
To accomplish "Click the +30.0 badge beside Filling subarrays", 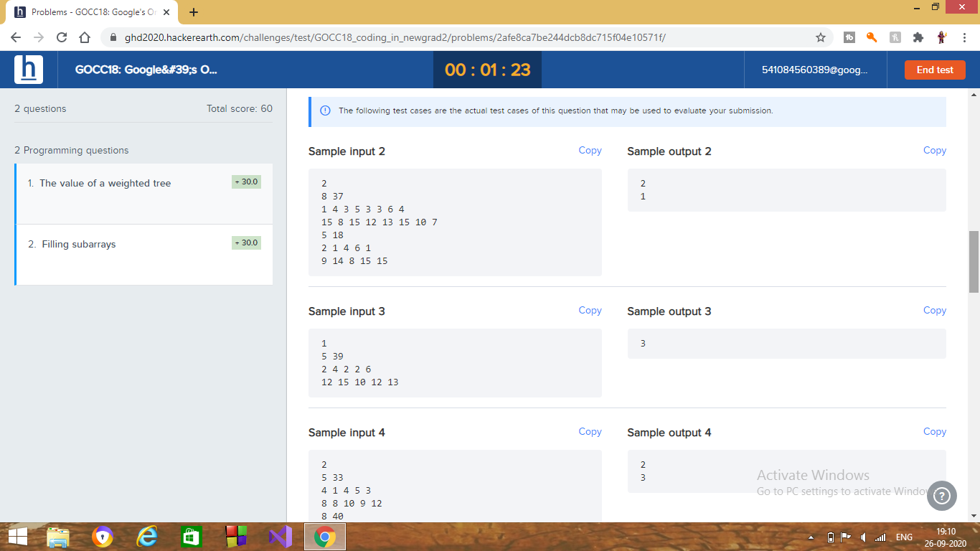I will (247, 242).
